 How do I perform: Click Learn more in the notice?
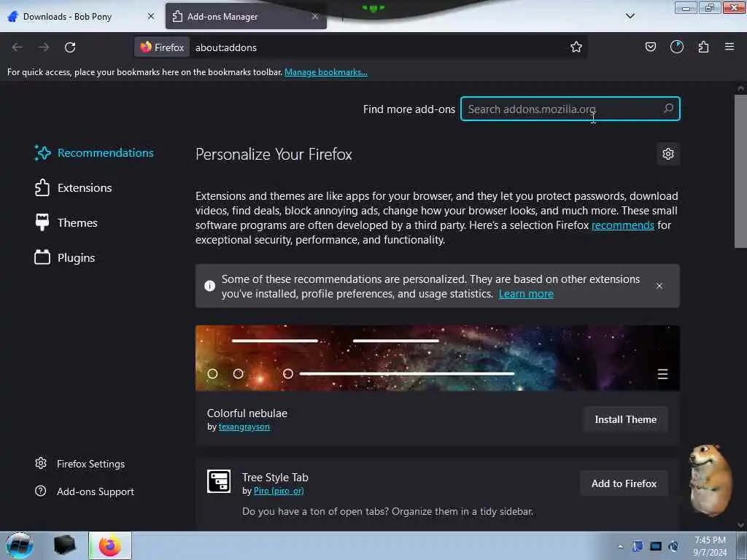pos(526,294)
